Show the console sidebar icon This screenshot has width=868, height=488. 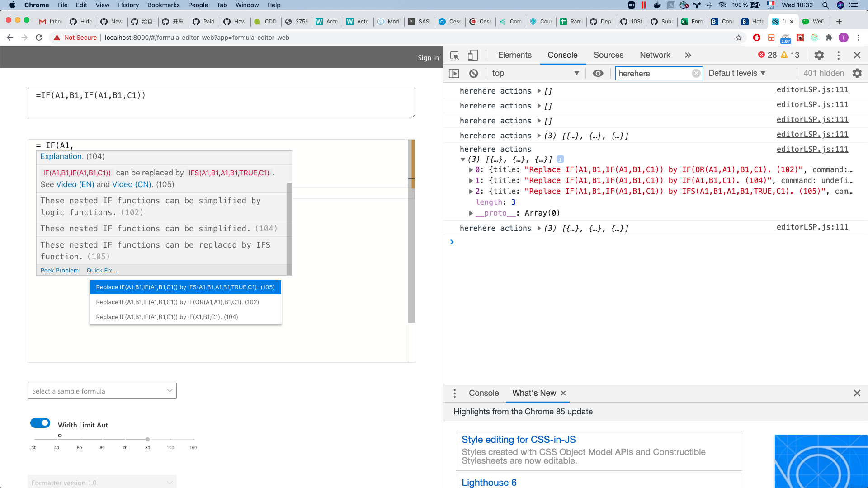pos(454,73)
